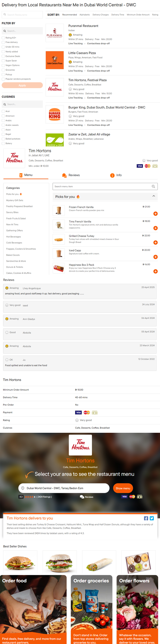Sort restaurants by Rating
This screenshot has height=644, width=160.
click(155, 15)
